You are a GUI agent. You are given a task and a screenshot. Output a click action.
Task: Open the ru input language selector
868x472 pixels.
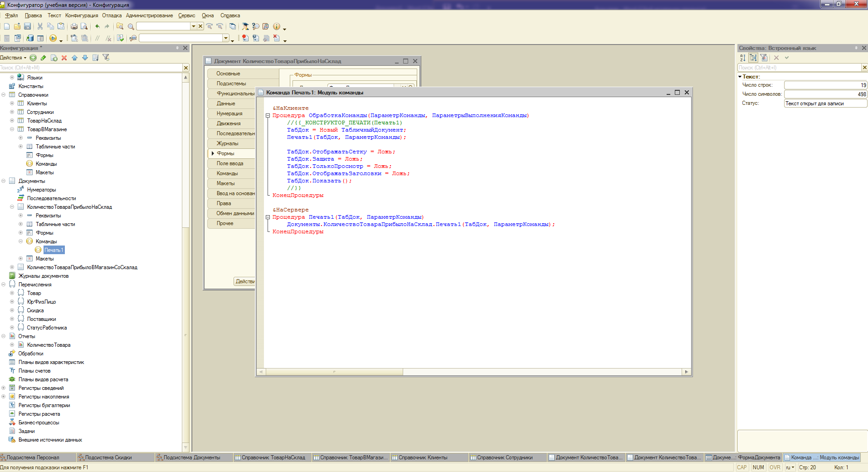[x=790, y=467]
